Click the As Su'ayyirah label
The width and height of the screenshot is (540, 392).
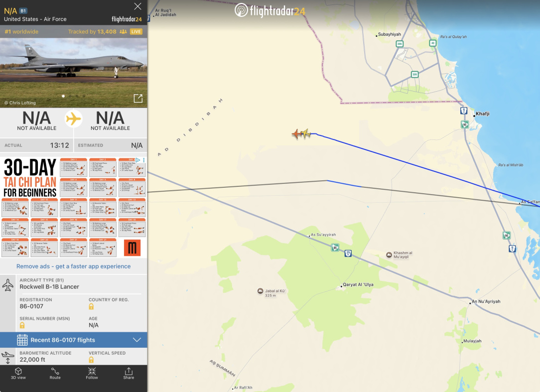tap(323, 235)
